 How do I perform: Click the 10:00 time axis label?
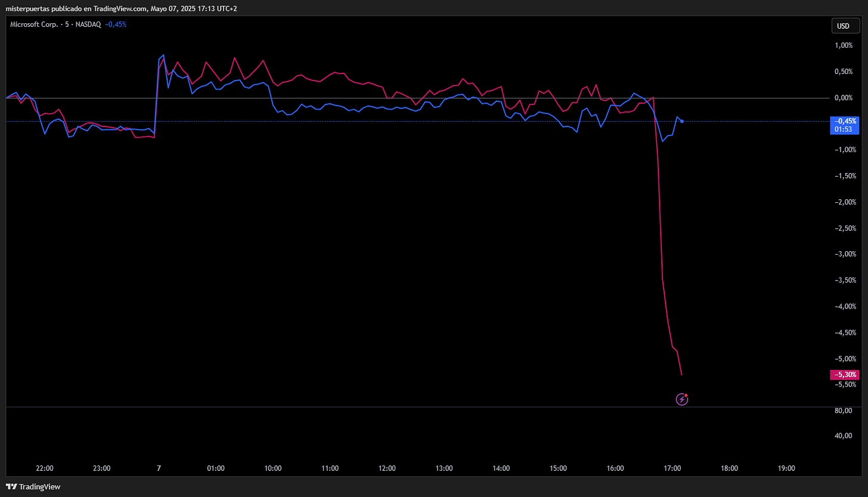point(273,468)
